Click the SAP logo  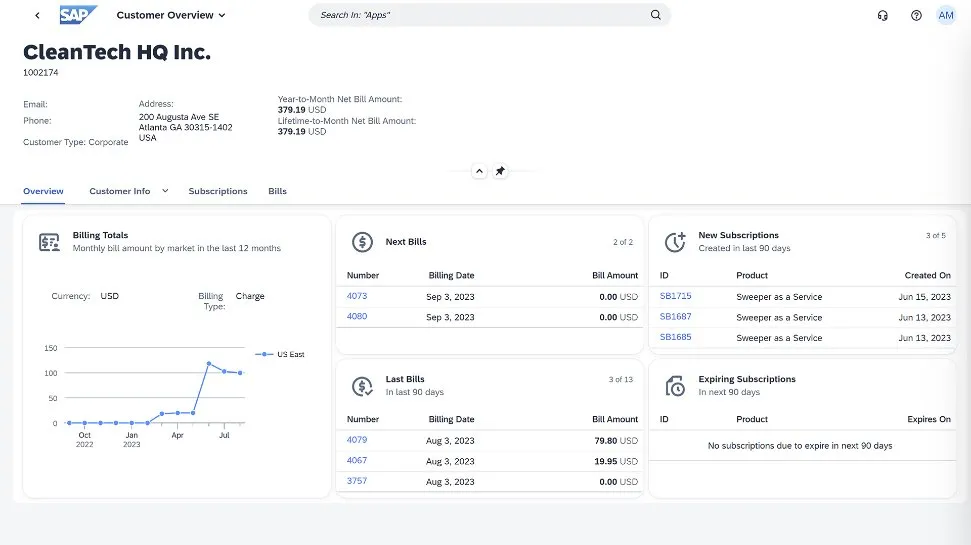78,15
